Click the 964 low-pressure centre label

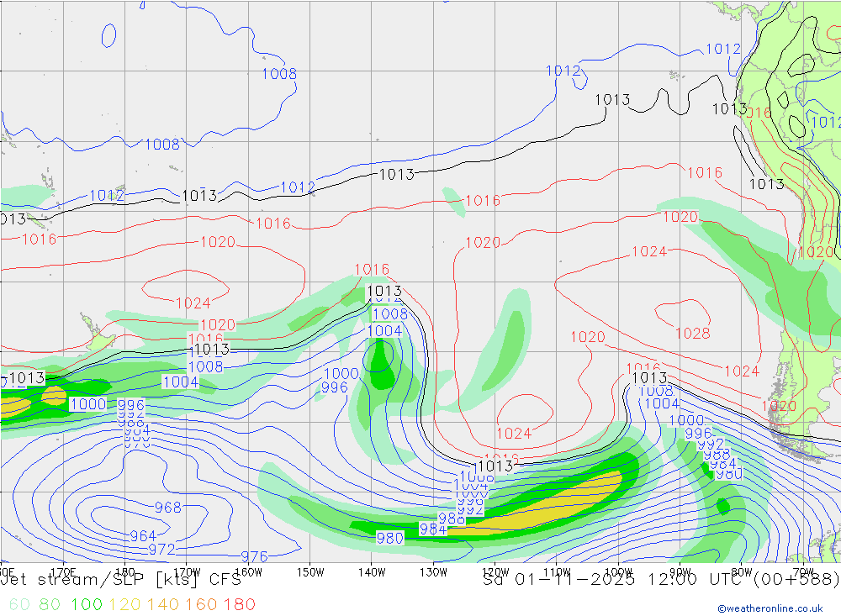pyautogui.click(x=143, y=535)
